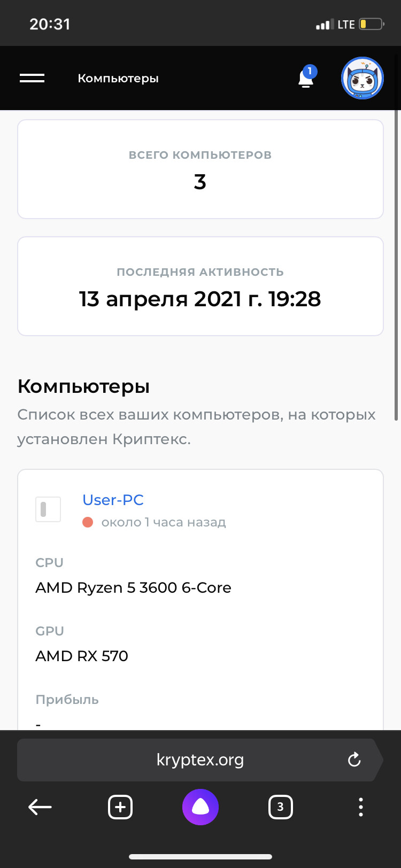
Task: Open the hamburger navigation menu
Action: [32, 78]
